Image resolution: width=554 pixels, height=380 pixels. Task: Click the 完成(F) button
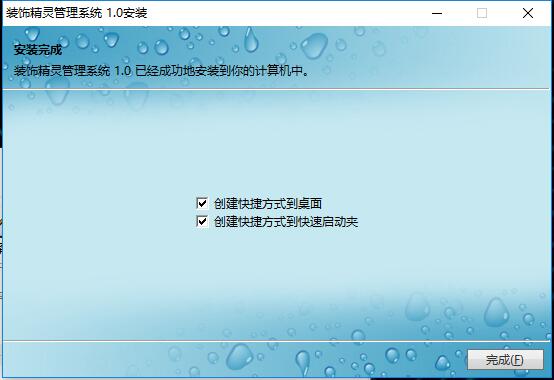tap(505, 360)
